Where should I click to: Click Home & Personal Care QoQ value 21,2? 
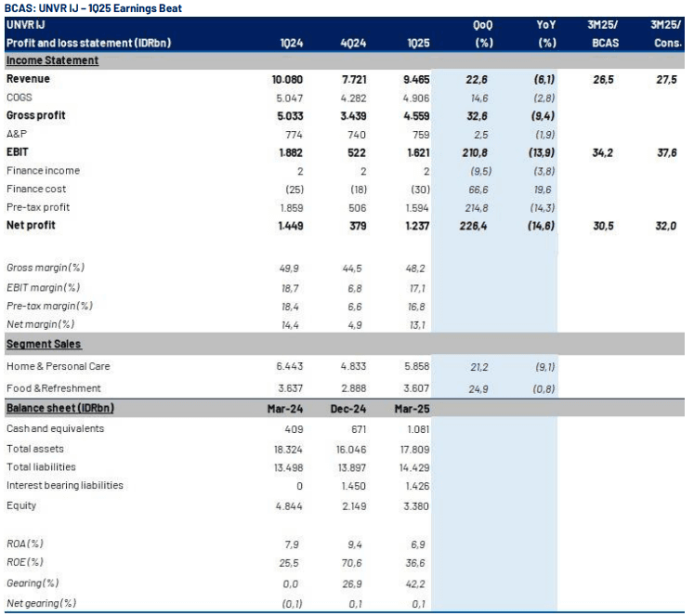coord(478,367)
